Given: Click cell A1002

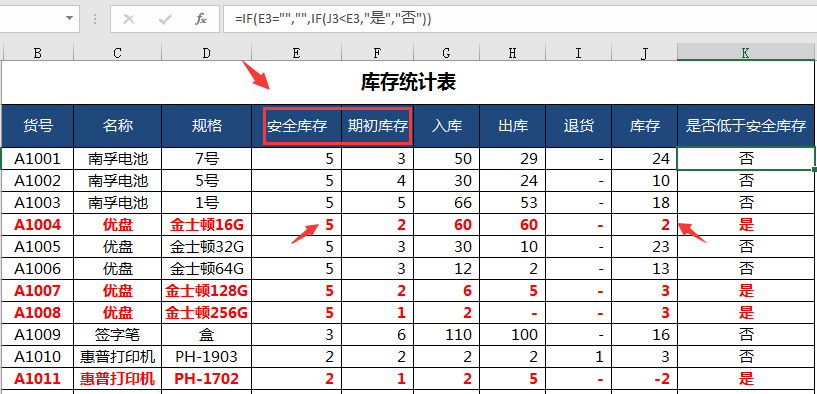Looking at the screenshot, I should coord(38,180).
